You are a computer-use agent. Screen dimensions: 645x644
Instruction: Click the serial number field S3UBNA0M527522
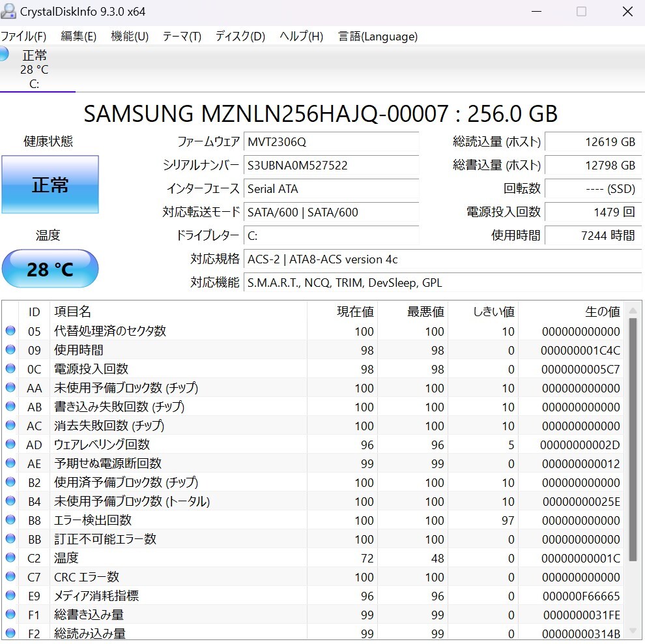click(332, 166)
